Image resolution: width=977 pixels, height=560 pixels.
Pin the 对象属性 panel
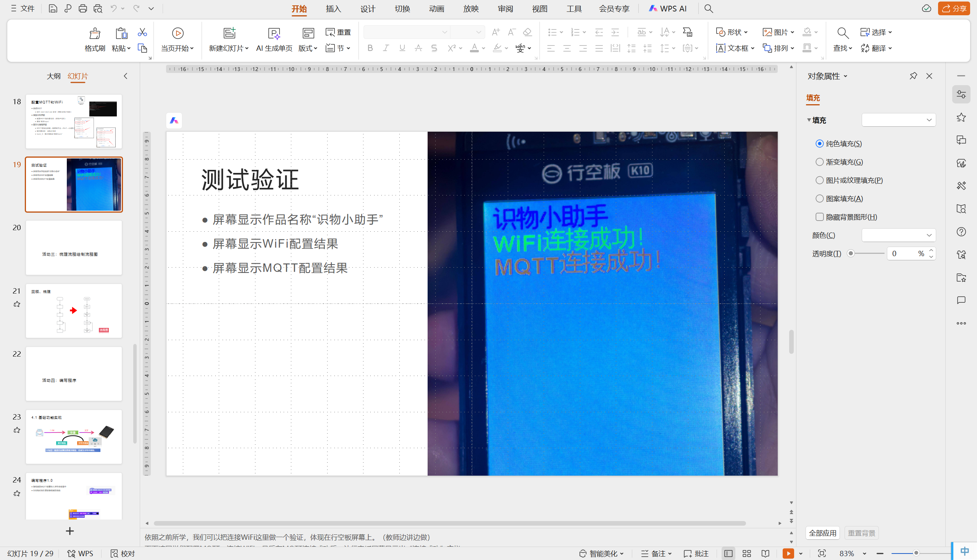[913, 76]
